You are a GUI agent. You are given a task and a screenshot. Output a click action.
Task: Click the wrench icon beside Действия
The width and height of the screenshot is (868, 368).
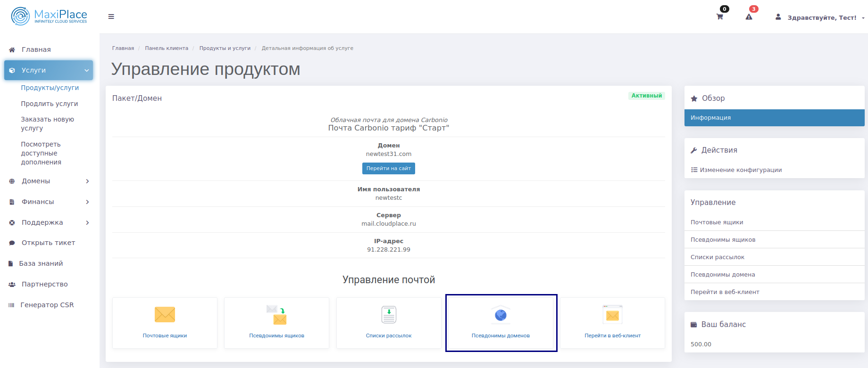coord(693,150)
